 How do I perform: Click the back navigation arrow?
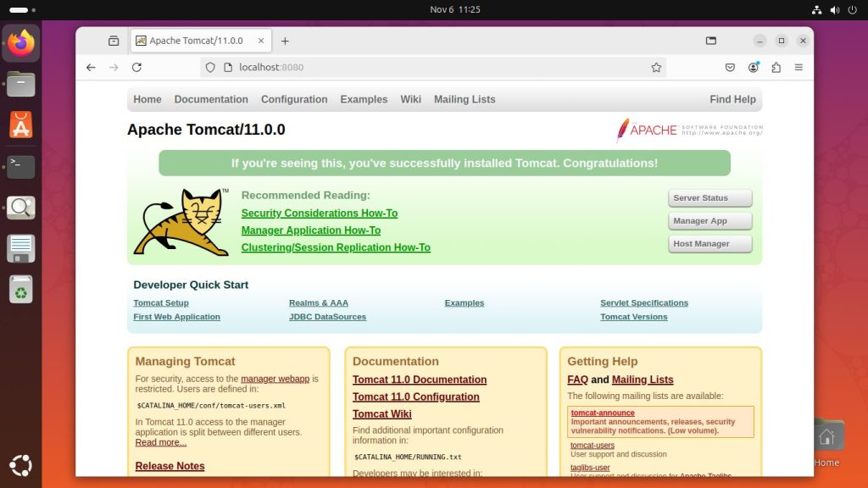91,67
